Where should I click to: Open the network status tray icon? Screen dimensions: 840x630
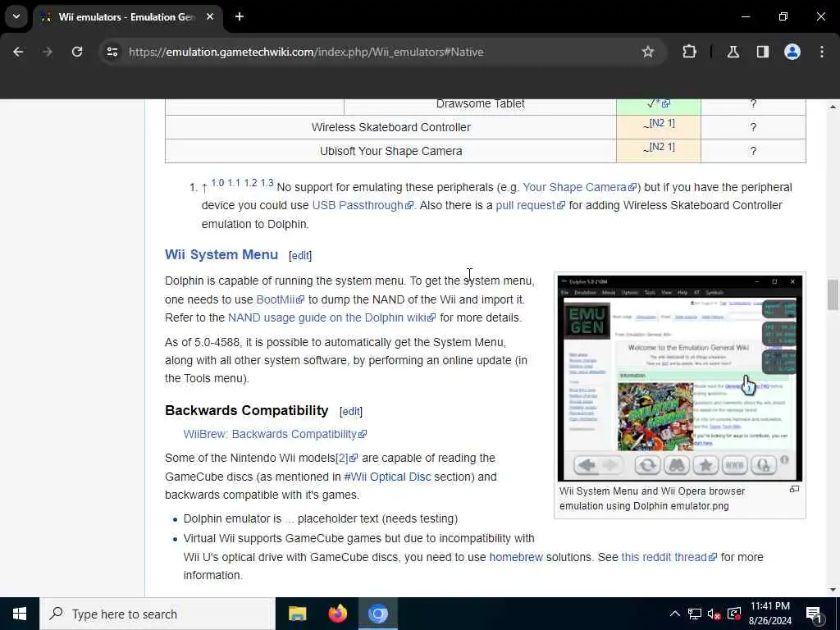[x=695, y=614]
